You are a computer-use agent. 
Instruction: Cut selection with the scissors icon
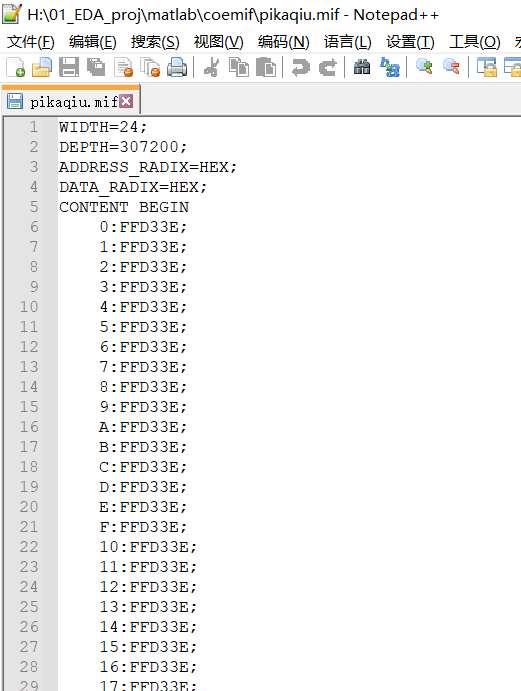(x=212, y=67)
